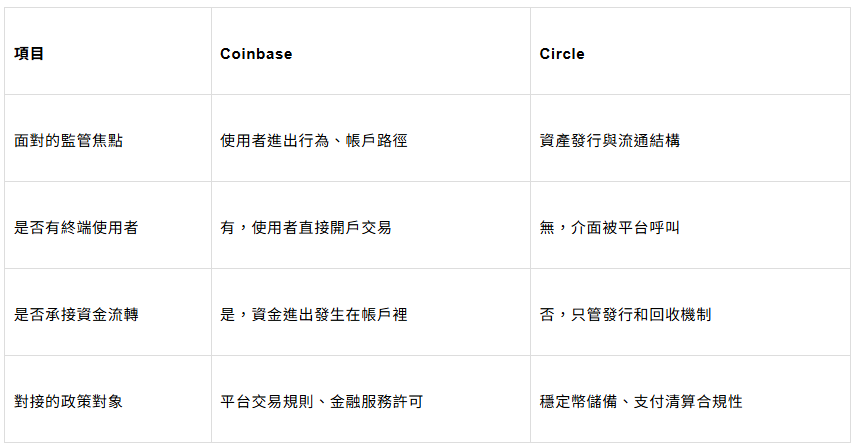This screenshot has width=851, height=446.
Task: Select the 資產發行與流通結構 cell
Action: pos(609,141)
